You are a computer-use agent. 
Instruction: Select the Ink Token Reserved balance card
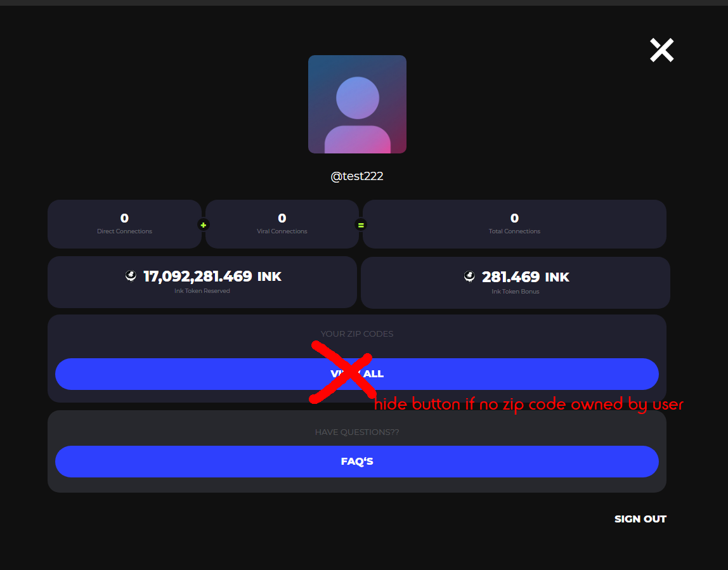202,282
